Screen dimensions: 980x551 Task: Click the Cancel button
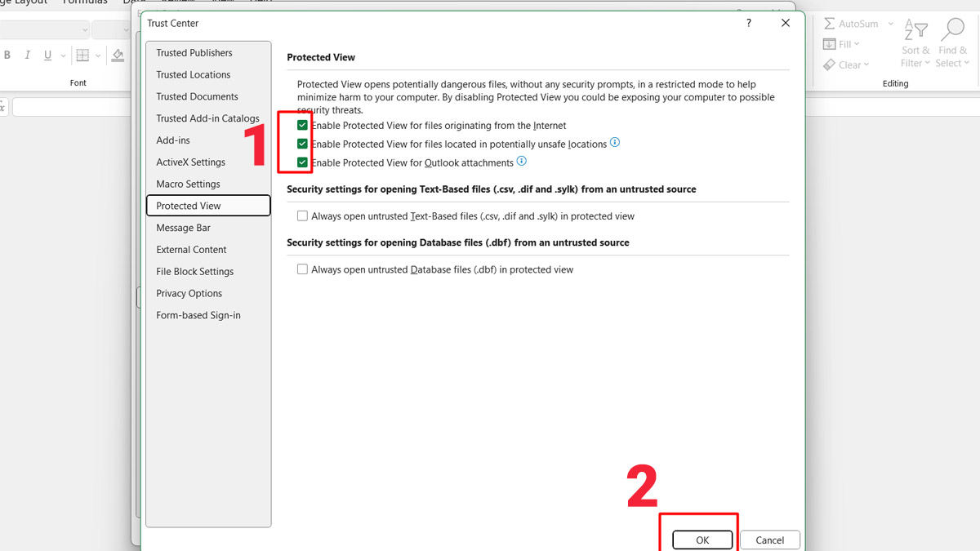pyautogui.click(x=769, y=540)
